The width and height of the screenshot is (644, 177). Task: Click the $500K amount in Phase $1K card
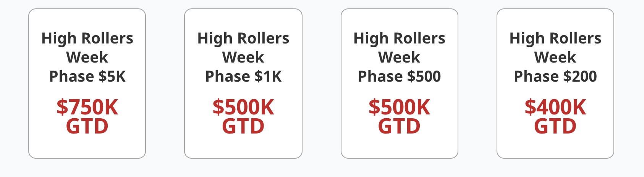[x=243, y=107]
